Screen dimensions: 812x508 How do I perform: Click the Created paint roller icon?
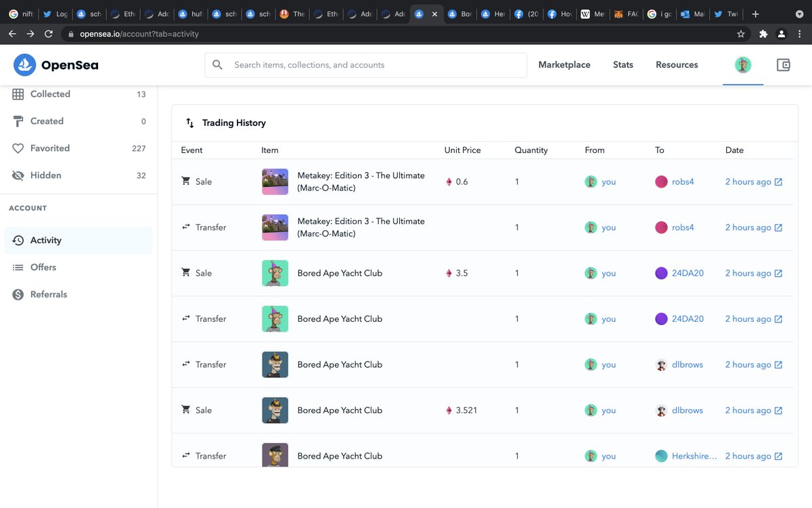(18, 121)
